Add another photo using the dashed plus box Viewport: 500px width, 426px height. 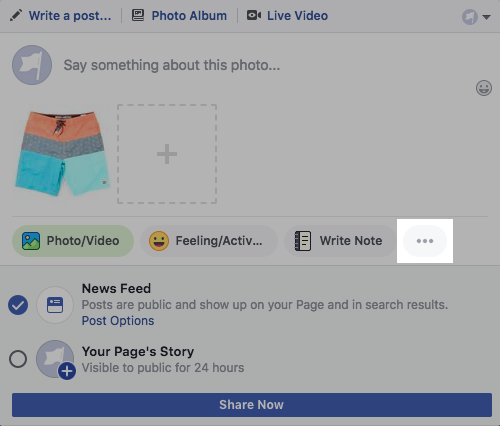click(x=167, y=154)
